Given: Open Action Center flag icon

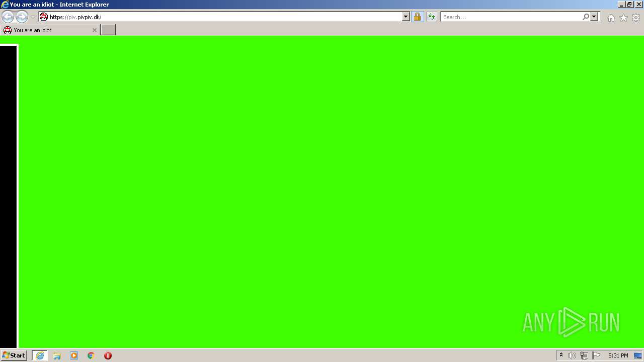Looking at the screenshot, I should pyautogui.click(x=596, y=355).
